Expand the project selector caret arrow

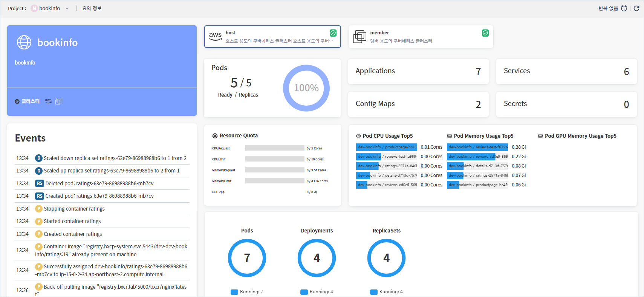pyautogui.click(x=67, y=9)
